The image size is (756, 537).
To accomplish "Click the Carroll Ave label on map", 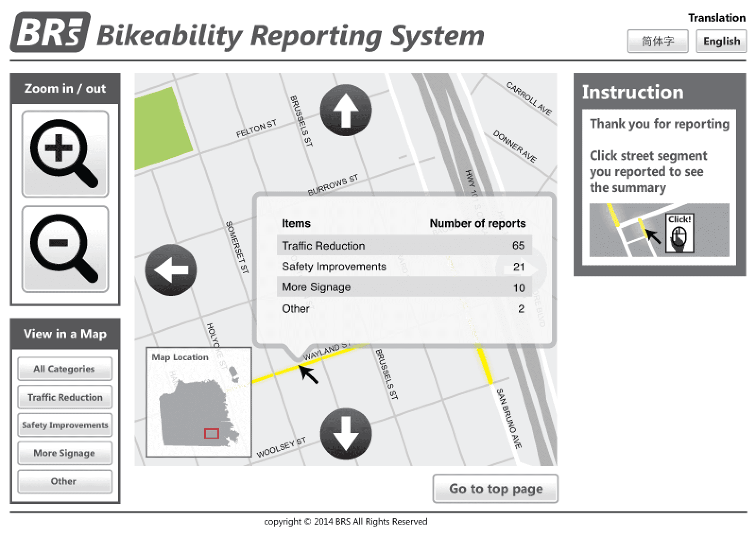I will point(529,98).
